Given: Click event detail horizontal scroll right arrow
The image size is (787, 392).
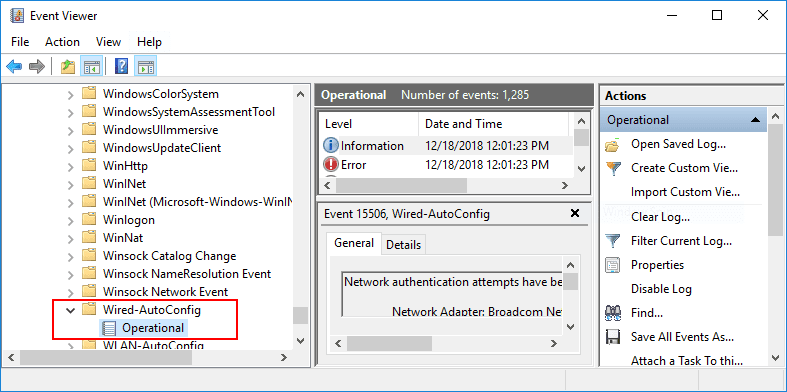Looking at the screenshot, I should click(554, 344).
